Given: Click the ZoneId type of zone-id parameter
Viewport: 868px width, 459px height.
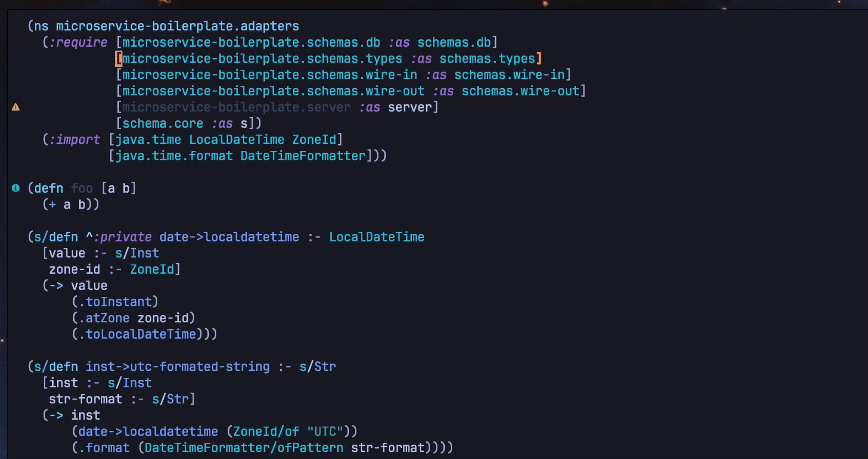Looking at the screenshot, I should click(x=152, y=269).
